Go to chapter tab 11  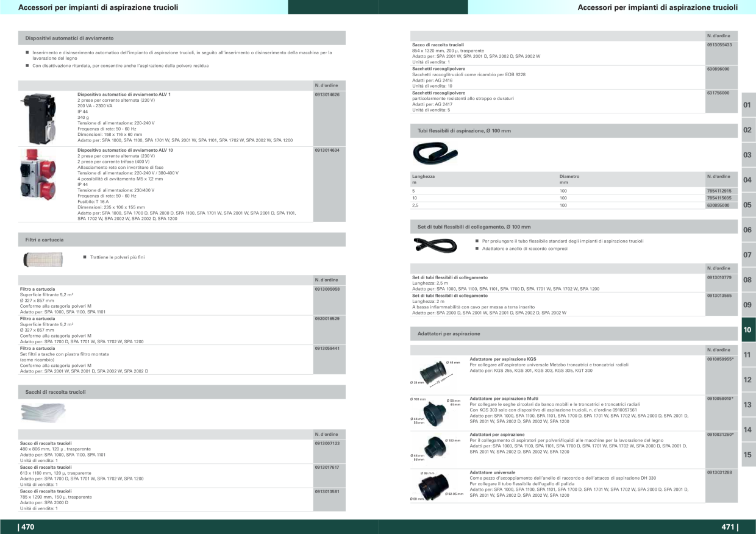click(748, 355)
